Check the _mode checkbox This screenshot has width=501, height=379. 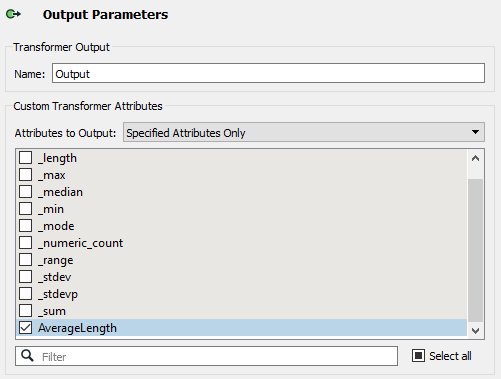(x=25, y=226)
